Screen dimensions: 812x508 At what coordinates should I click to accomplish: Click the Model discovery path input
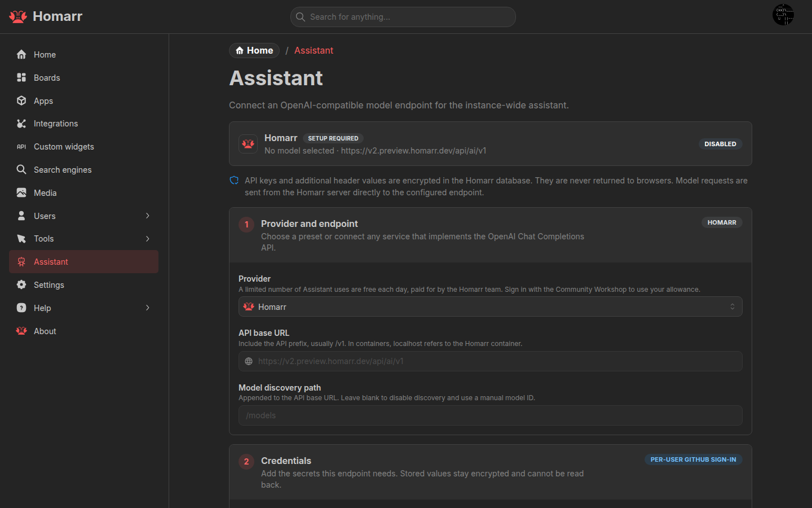pyautogui.click(x=490, y=415)
